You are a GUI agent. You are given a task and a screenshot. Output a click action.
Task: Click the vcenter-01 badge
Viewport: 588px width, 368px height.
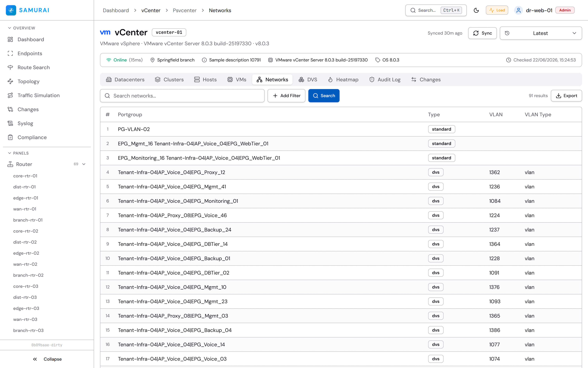[169, 32]
